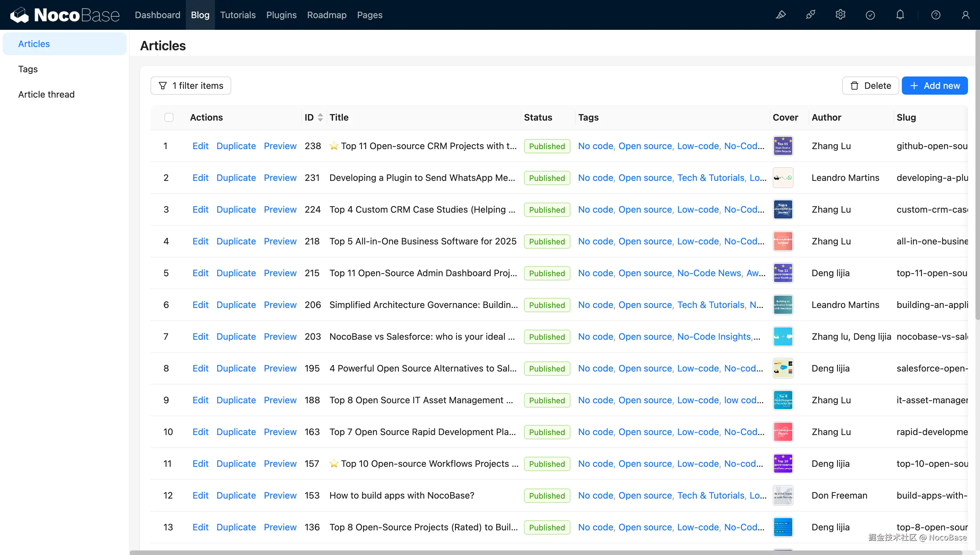Click the Add new button
Viewport: 980px width, 555px height.
tap(935, 86)
